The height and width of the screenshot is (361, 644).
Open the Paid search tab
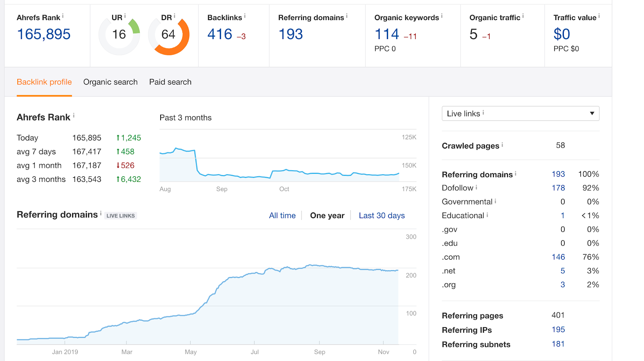[170, 82]
